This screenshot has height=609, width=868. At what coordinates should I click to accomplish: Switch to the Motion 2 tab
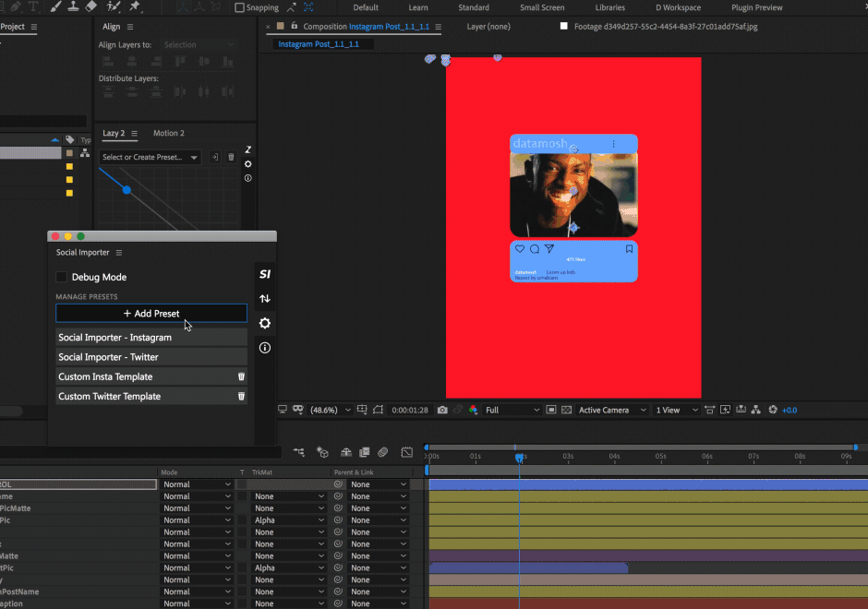168,134
